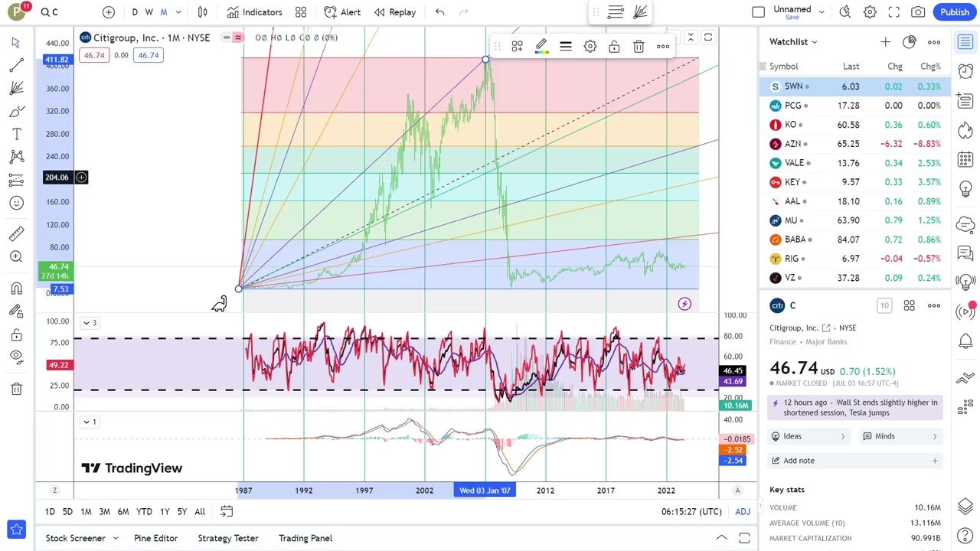
Task: Open the Ideas section link
Action: (808, 436)
